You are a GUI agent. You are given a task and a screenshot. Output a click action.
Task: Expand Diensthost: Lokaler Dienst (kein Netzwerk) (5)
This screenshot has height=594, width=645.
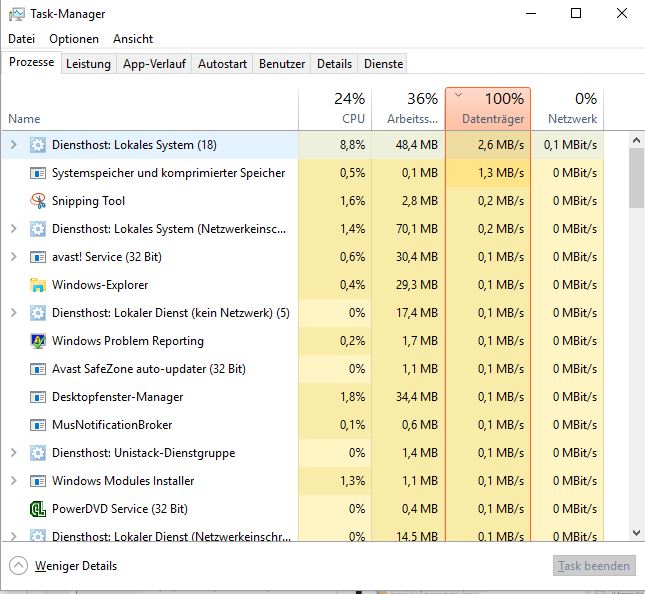14,313
